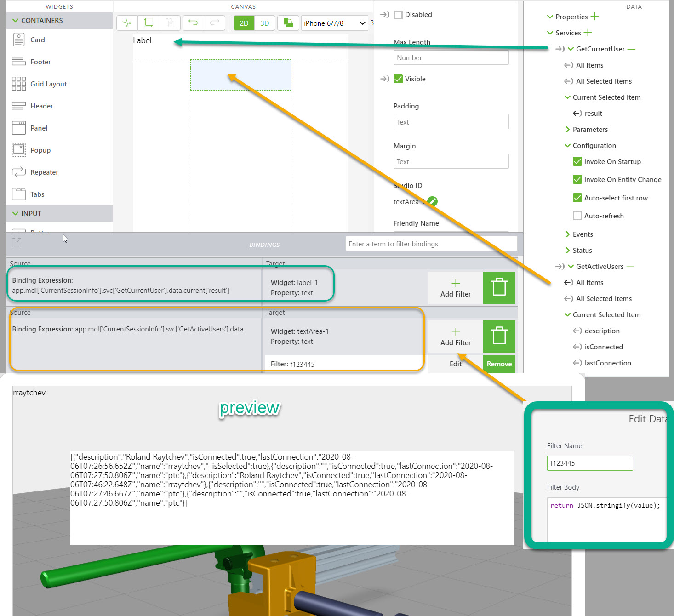Click Edit on the f123445 filter
The width and height of the screenshot is (674, 616).
[x=455, y=364]
